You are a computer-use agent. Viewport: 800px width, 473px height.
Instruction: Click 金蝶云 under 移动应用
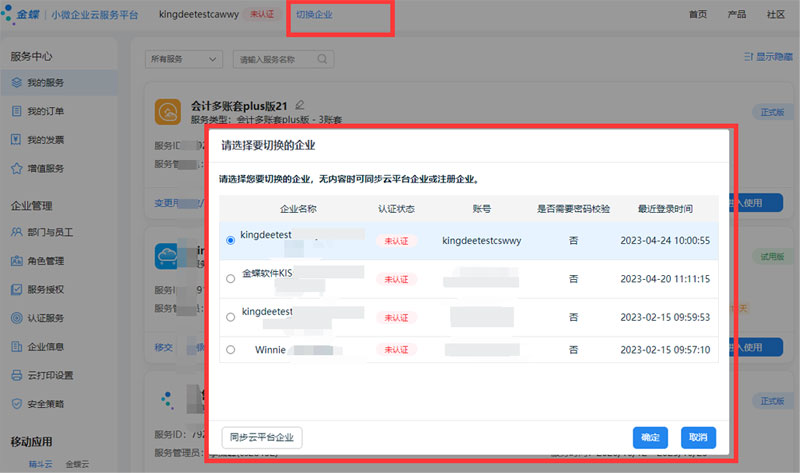77,464
